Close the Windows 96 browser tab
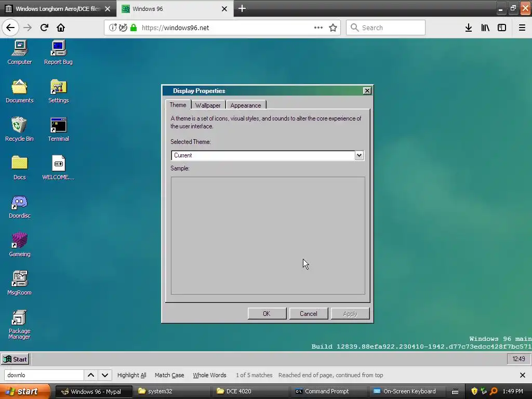 point(224,8)
